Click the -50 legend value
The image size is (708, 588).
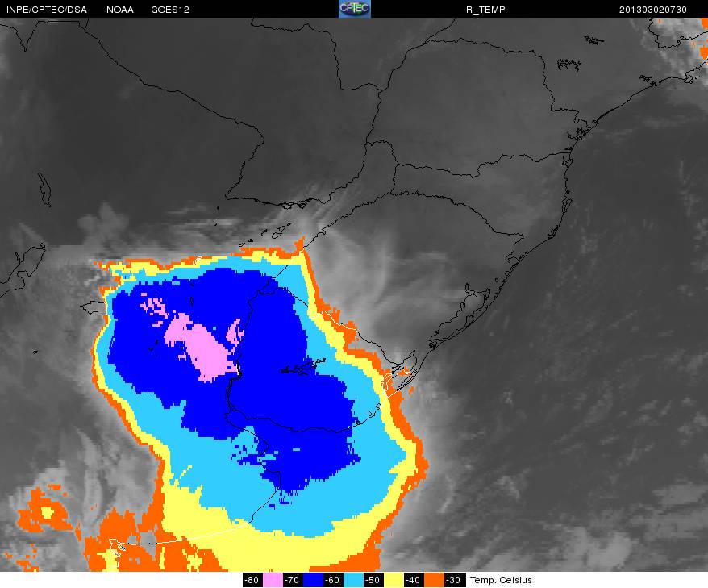373,580
